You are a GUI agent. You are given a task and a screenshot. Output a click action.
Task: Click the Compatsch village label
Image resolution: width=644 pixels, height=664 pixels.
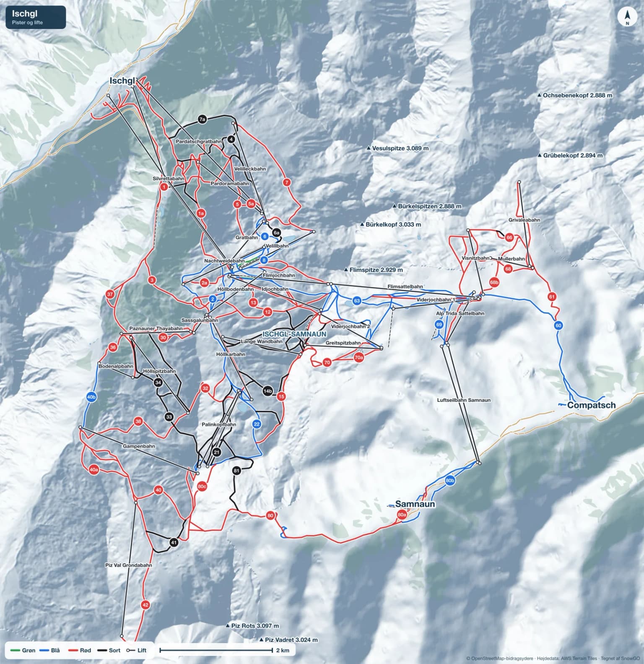pos(591,405)
